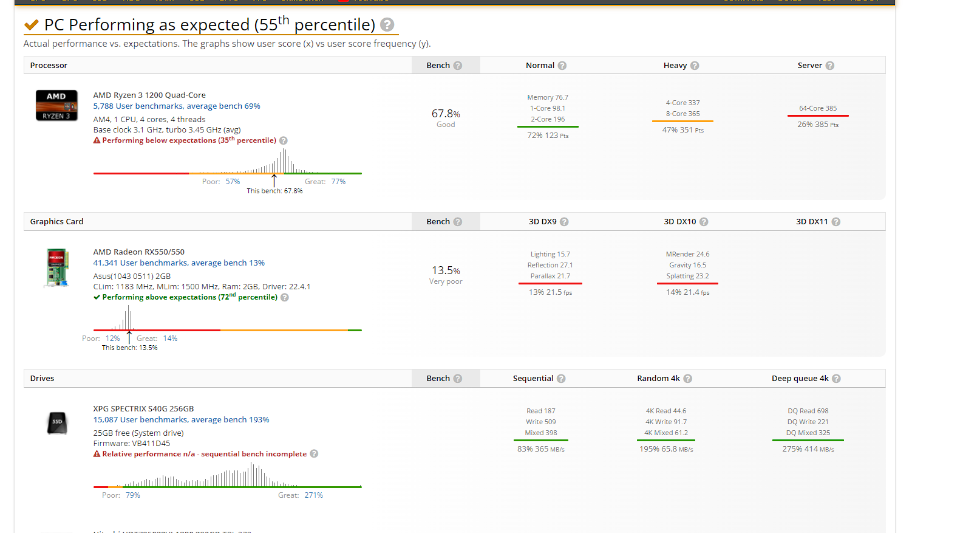Click help icon next to Heavy column header
The height and width of the screenshot is (533, 980).
tap(695, 66)
